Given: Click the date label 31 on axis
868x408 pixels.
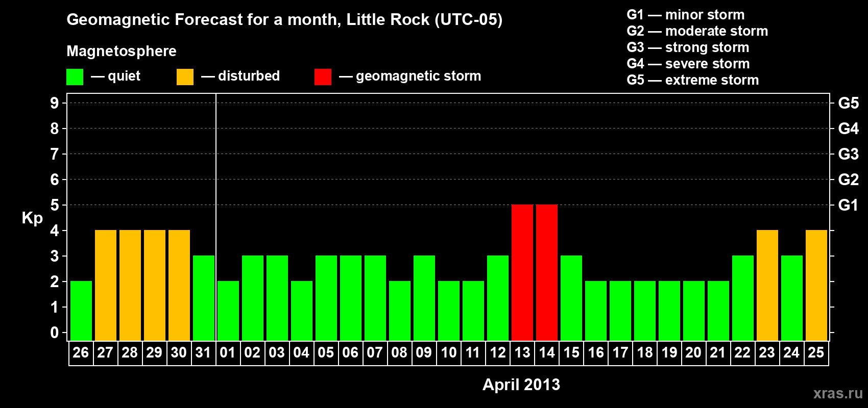Looking at the screenshot, I should point(203,352).
